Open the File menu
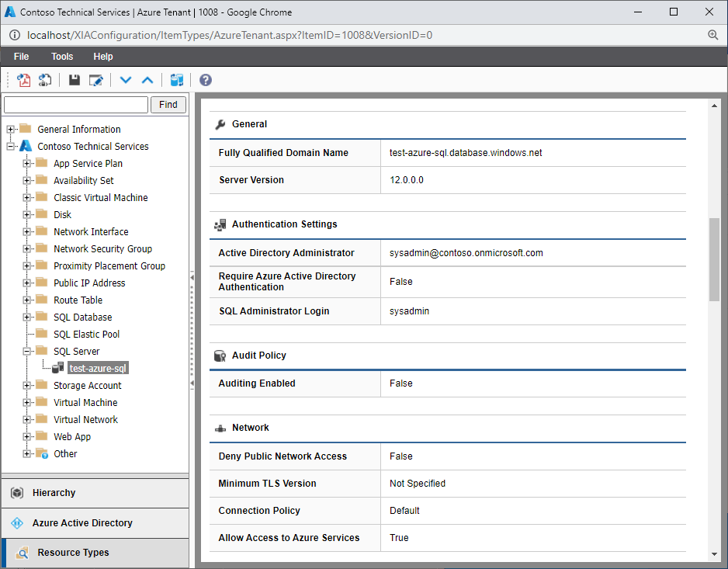This screenshot has width=728, height=569. pyautogui.click(x=22, y=57)
